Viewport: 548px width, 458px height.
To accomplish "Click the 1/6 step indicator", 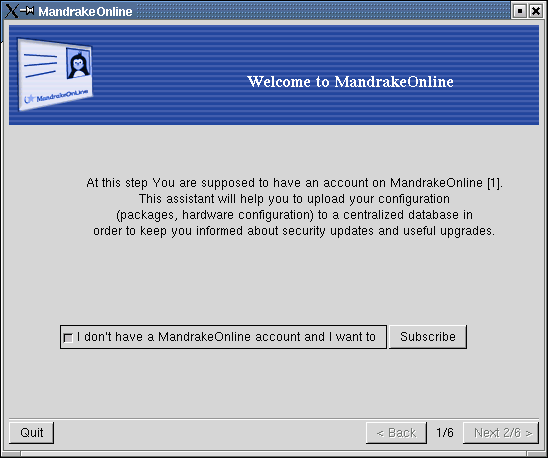I will tap(445, 433).
